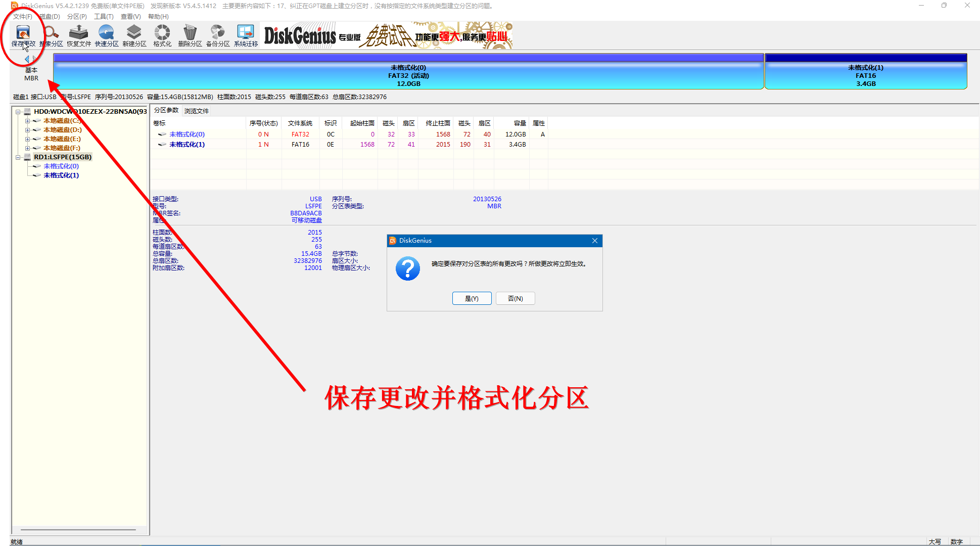Open the Tools (工具) menu
This screenshot has height=546, width=980.
104,17
